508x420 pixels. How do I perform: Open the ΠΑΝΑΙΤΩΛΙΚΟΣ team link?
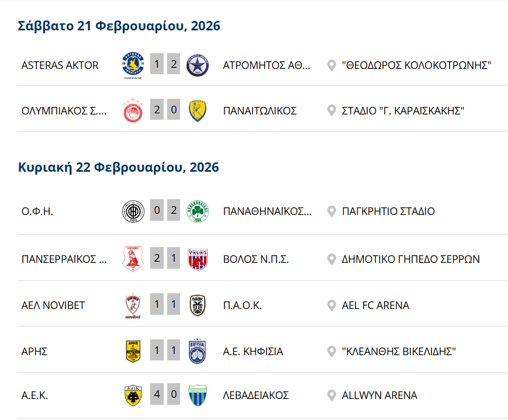click(x=260, y=110)
